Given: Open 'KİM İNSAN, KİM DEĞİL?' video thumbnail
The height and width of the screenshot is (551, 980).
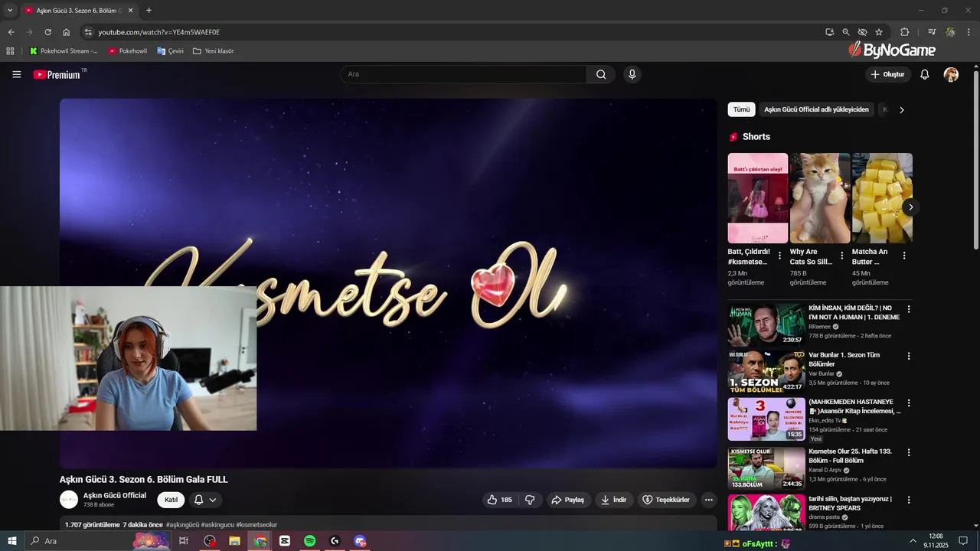Looking at the screenshot, I should tap(766, 324).
